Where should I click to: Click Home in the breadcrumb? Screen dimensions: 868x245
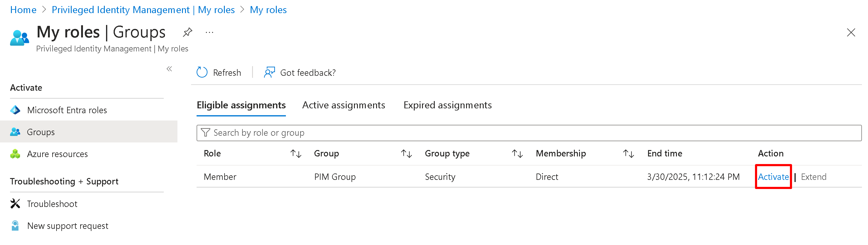(x=23, y=10)
